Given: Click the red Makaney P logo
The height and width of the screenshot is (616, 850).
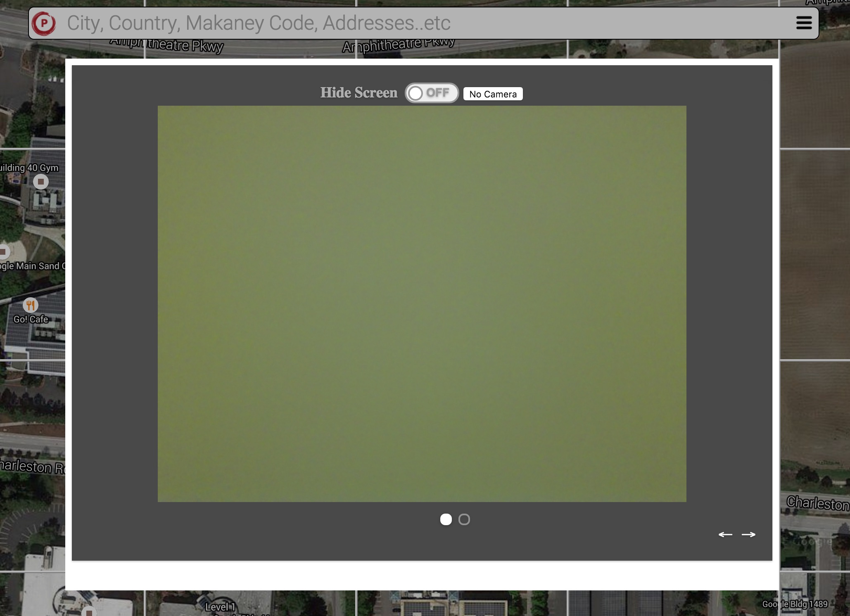Looking at the screenshot, I should coord(44,23).
